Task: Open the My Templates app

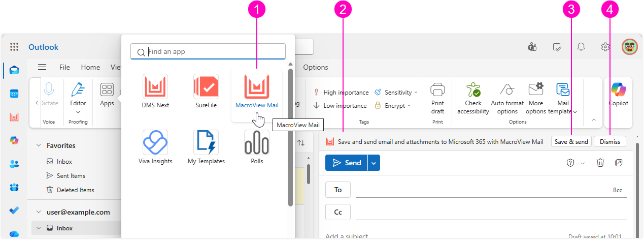Action: pyautogui.click(x=206, y=147)
